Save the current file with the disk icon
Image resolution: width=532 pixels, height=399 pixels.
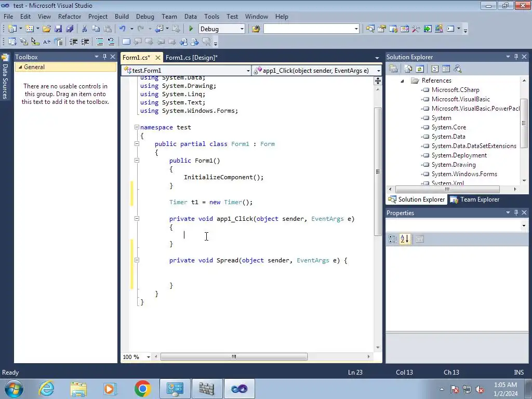58,29
